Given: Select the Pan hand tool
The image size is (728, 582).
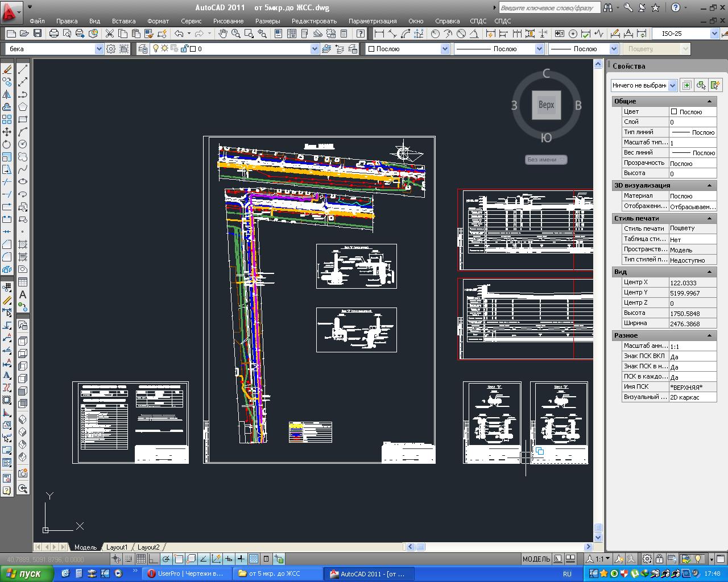Looking at the screenshot, I should click(223, 34).
